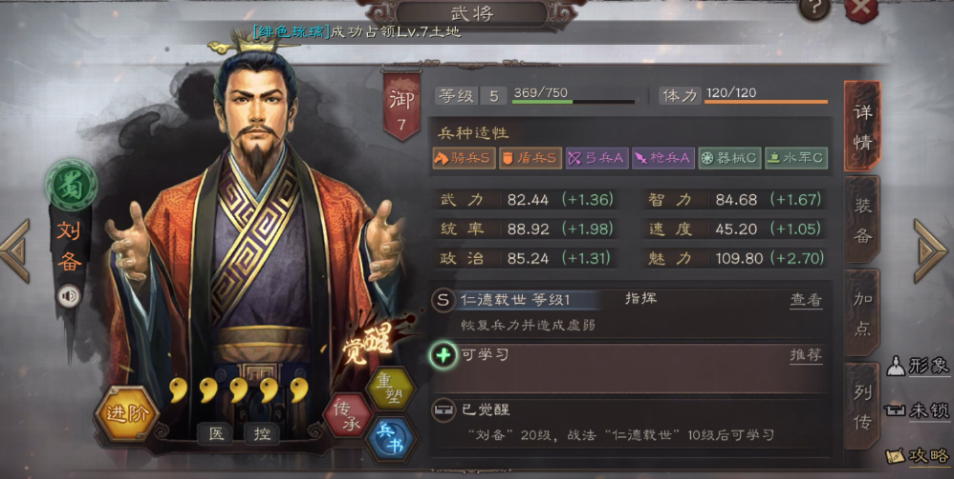Tap the 蜀 faction emblem

(x=71, y=186)
